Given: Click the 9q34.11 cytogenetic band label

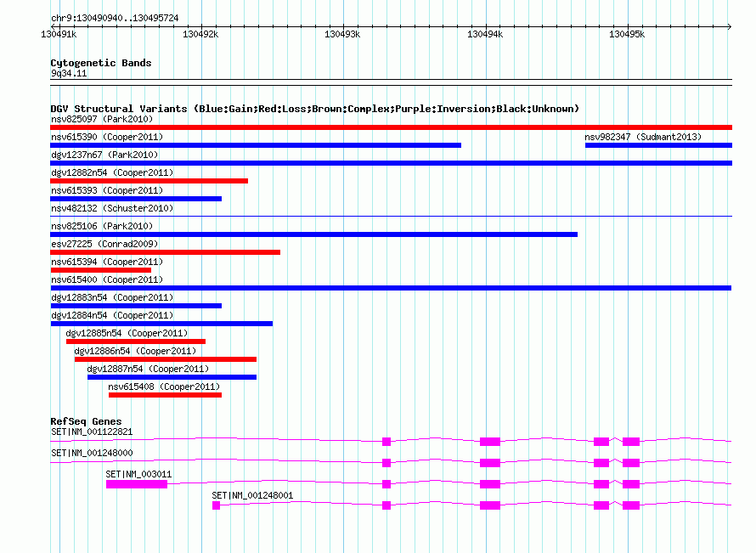Looking at the screenshot, I should pyautogui.click(x=69, y=73).
